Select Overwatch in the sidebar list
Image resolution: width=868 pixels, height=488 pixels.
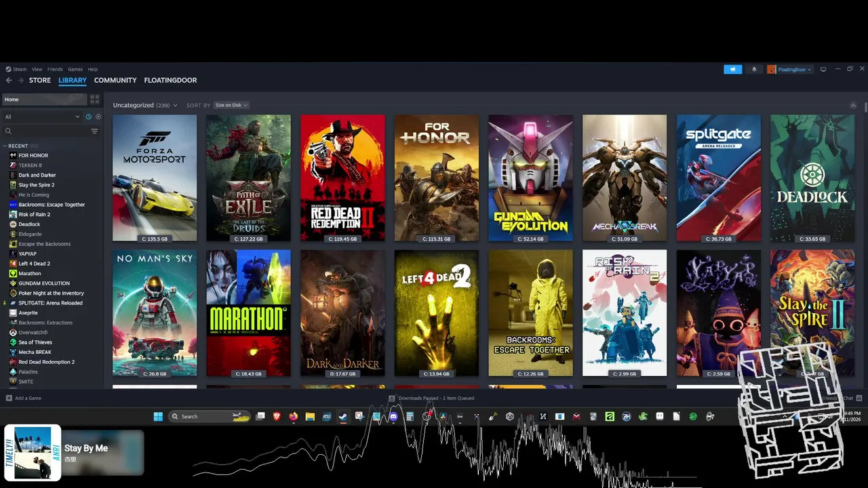pos(33,332)
